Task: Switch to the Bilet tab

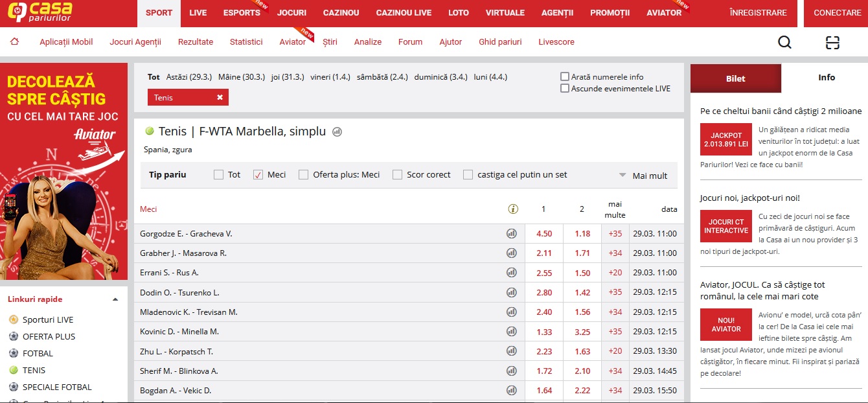Action: click(736, 78)
